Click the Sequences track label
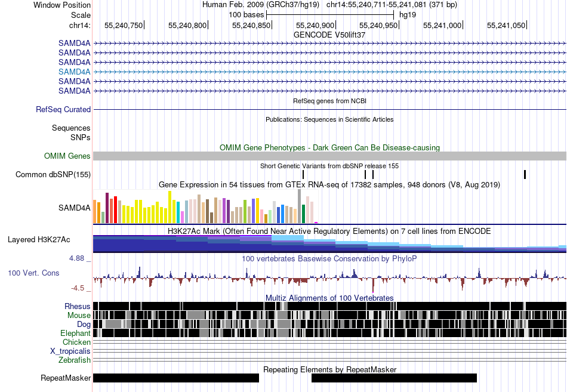Image resolution: width=567 pixels, height=392 pixels. 71,128
